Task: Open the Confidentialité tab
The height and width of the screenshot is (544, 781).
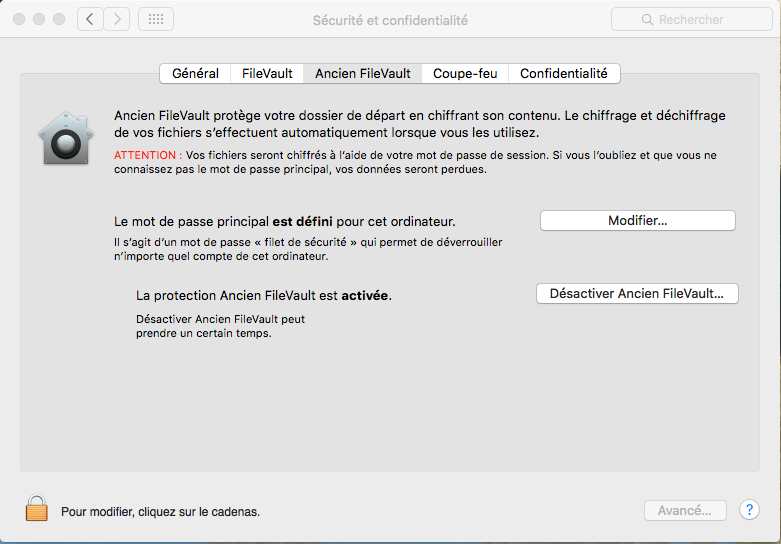Action: pyautogui.click(x=564, y=74)
